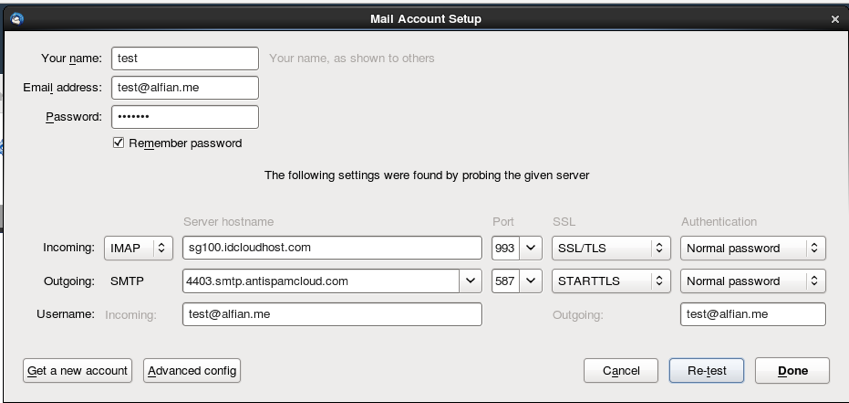
Task: Click the 'Email address:' label
Action: [x=62, y=87]
